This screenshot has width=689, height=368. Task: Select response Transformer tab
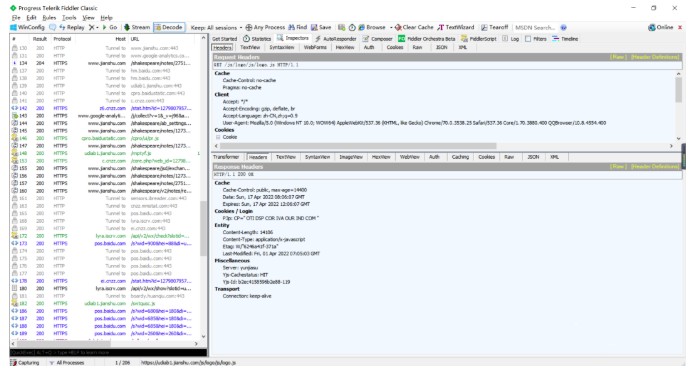click(226, 157)
